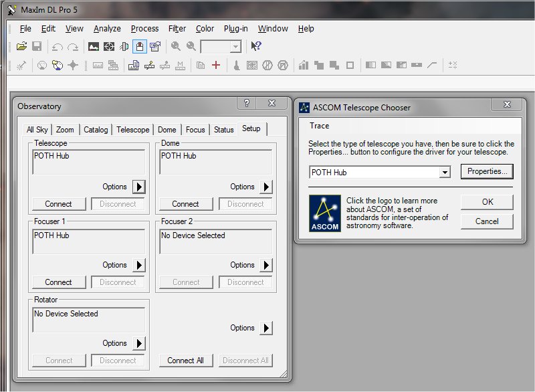Click the Zoom Out magnifier icon
535x392 pixels.
point(191,46)
